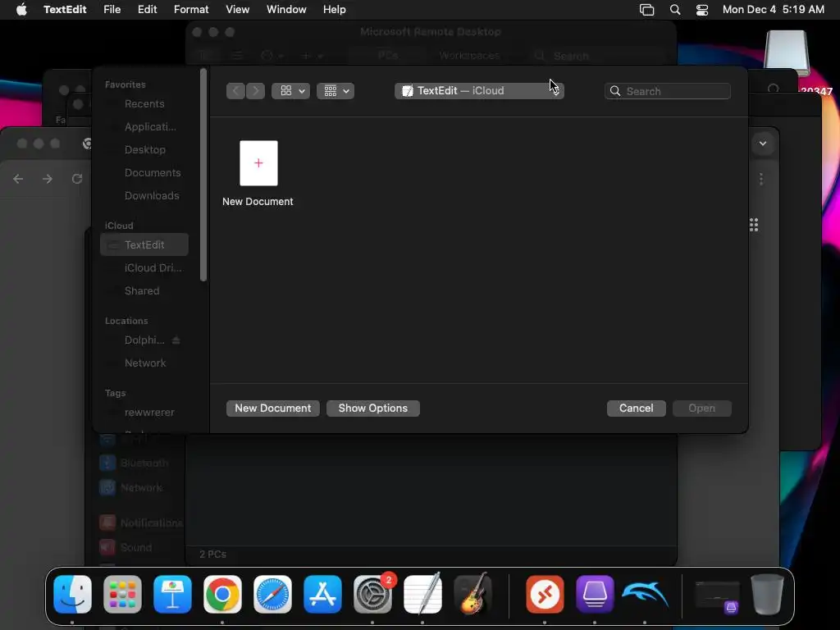Select Network under Locations in sidebar
Screen dimensions: 840x630
point(144,363)
